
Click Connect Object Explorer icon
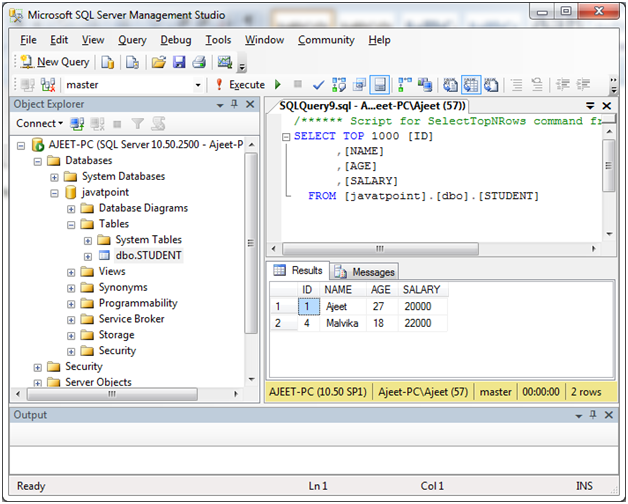77,124
